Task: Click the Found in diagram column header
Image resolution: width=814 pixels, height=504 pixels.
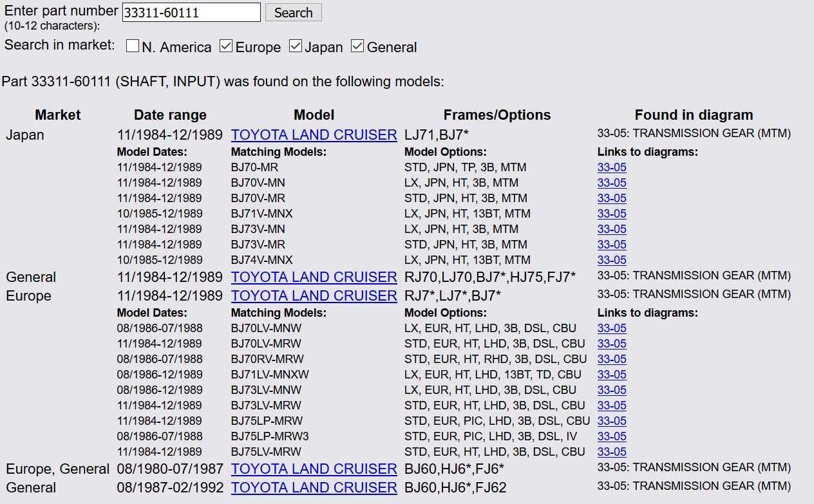Action: [x=694, y=115]
